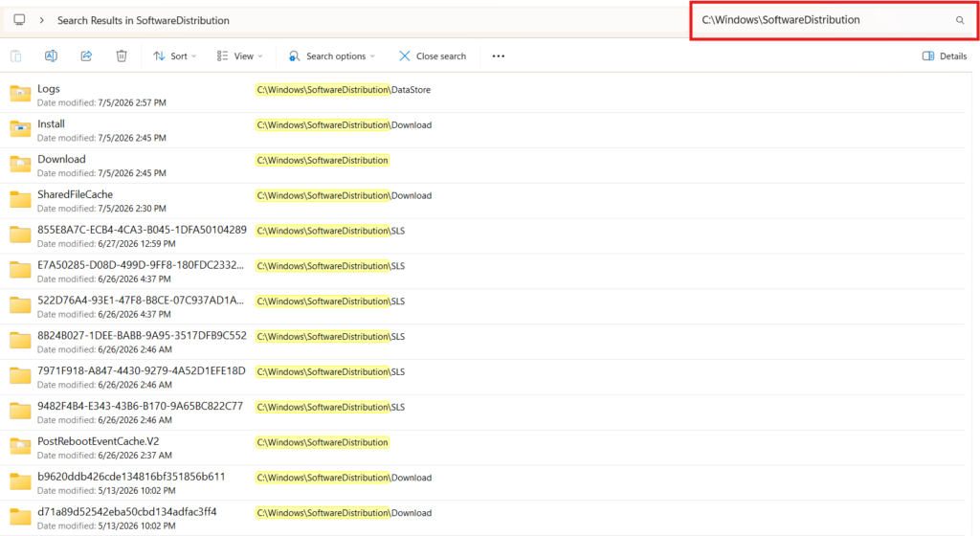980x536 pixels.
Task: Click the DataStore path of Logs
Action: click(344, 90)
